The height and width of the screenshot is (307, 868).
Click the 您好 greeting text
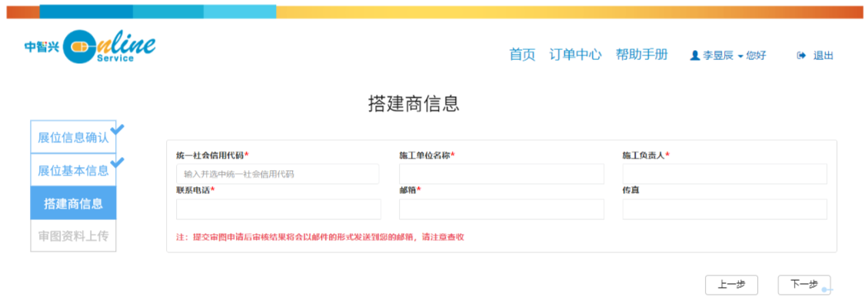coord(757,55)
